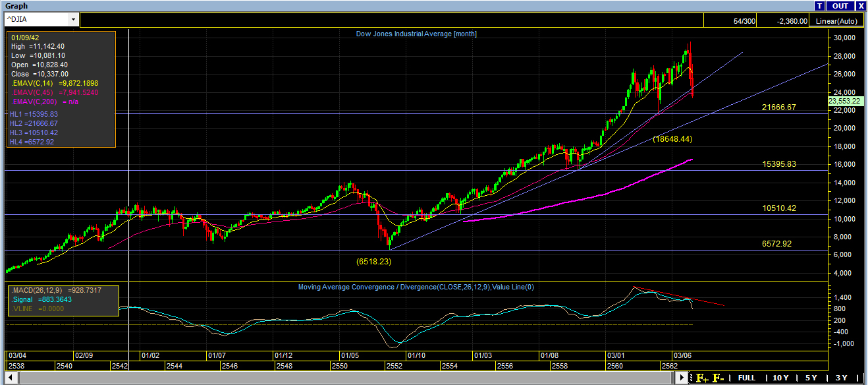Click the 01/09/42 date in legend
Image resolution: width=868 pixels, height=385 pixels.
tap(25, 38)
